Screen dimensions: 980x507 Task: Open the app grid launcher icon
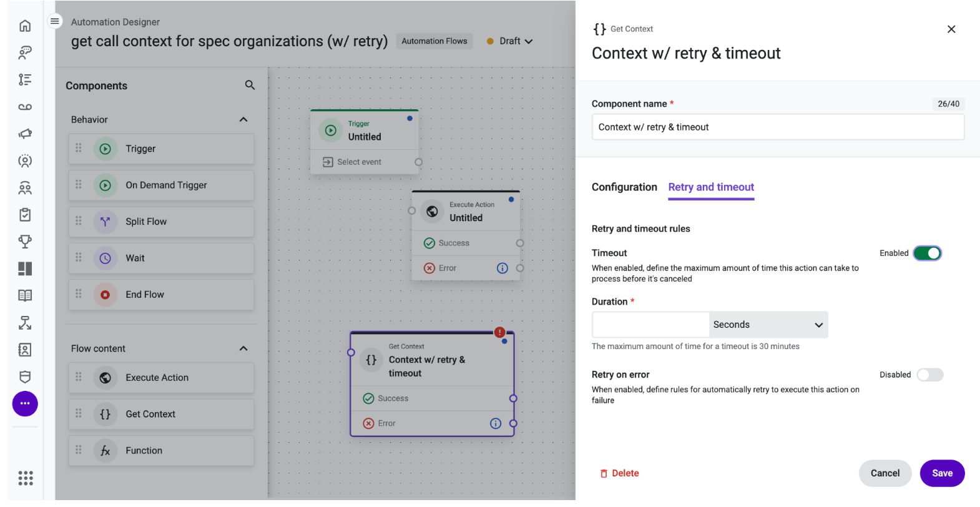coord(25,478)
